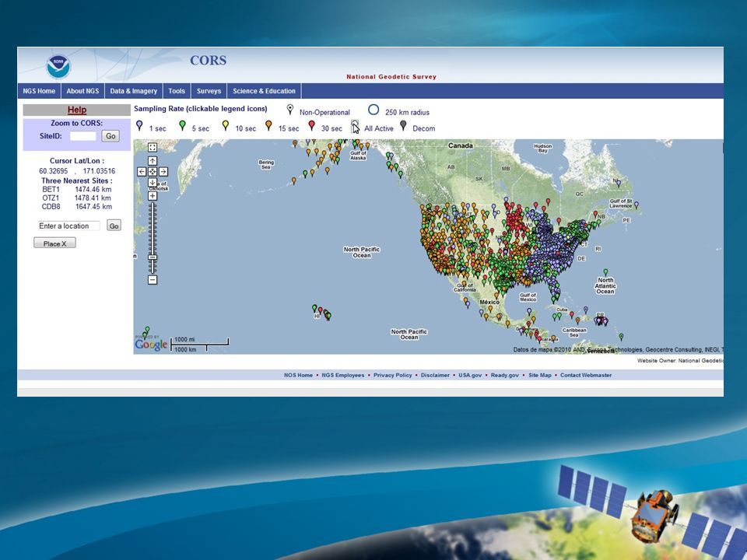Screen dimensions: 747x560
Task: Click nearest site CDB8 entry
Action: point(77,207)
